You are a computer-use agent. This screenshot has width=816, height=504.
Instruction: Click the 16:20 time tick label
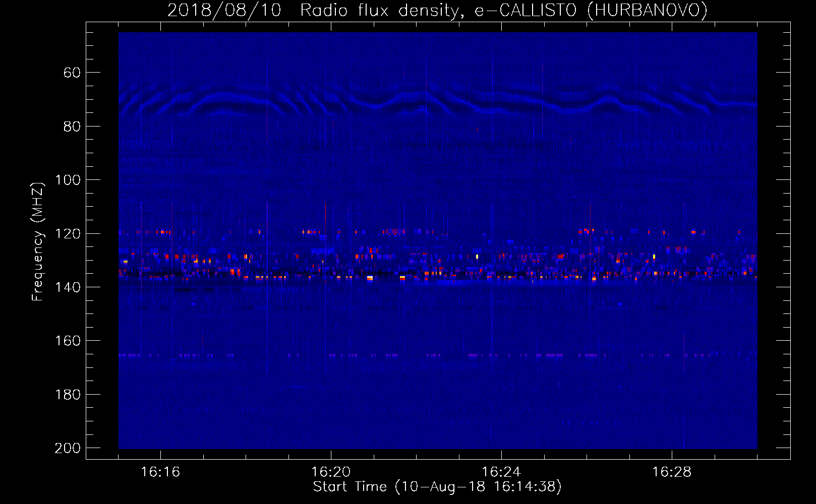click(x=331, y=472)
